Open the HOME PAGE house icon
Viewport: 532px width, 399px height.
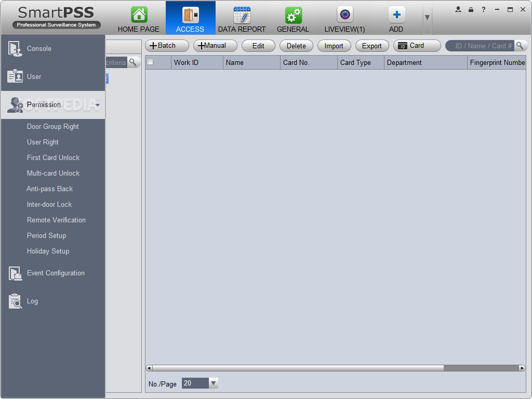tap(139, 15)
